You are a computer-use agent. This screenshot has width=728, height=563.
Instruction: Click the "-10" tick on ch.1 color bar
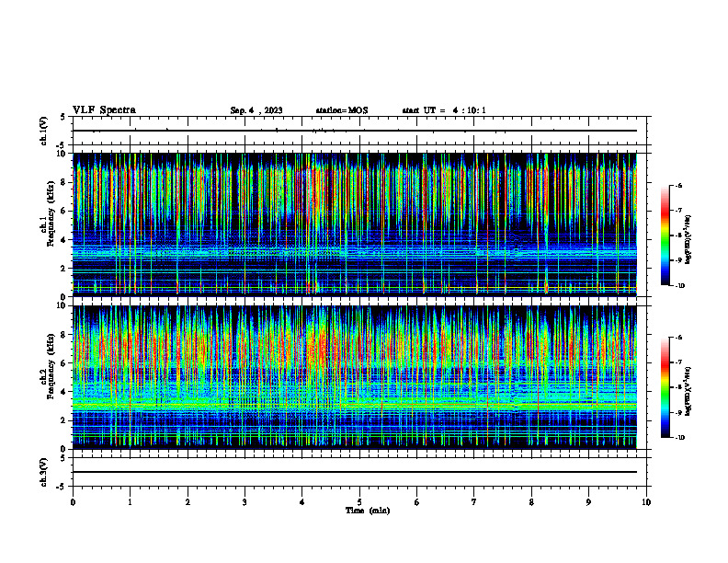[679, 286]
